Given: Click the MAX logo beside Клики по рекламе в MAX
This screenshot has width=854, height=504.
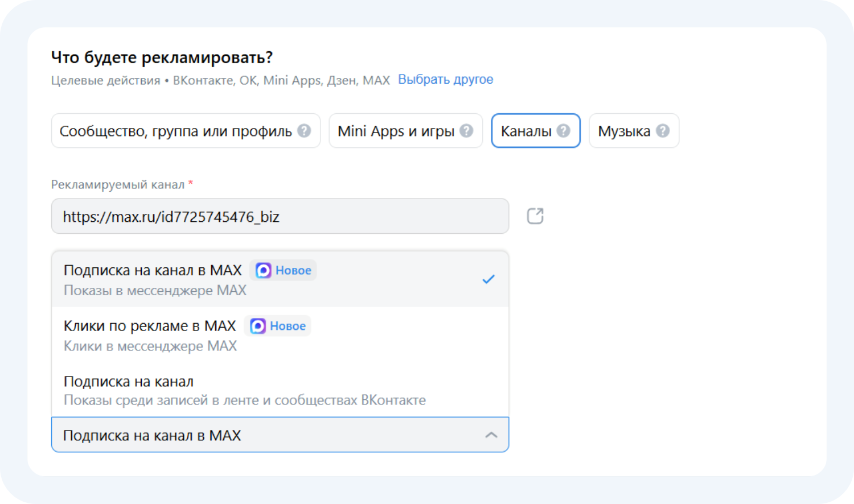Looking at the screenshot, I should tap(258, 326).
